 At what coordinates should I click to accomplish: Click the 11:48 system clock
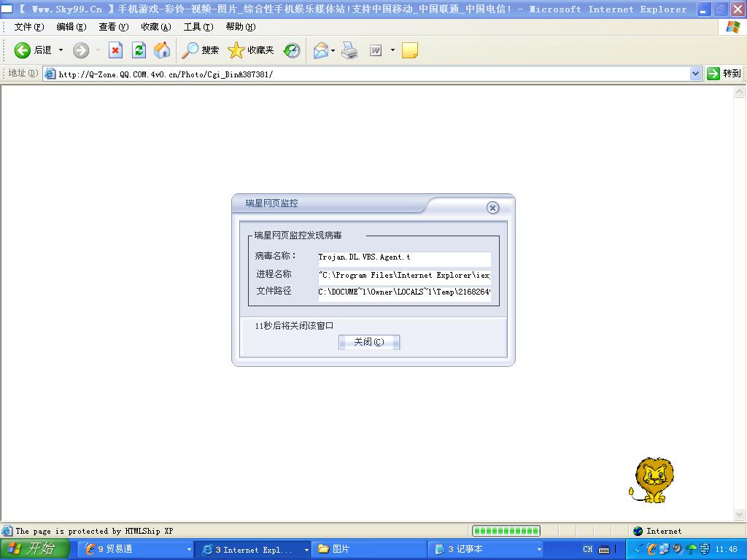[726, 550]
